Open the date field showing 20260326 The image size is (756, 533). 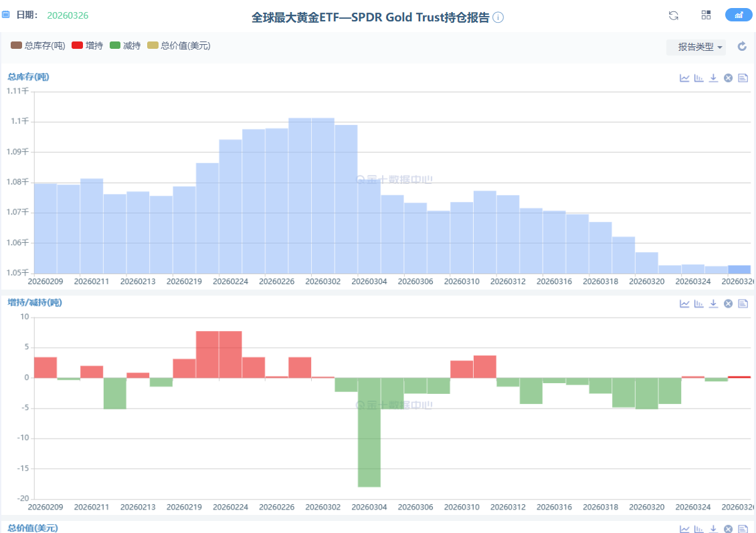click(x=68, y=15)
